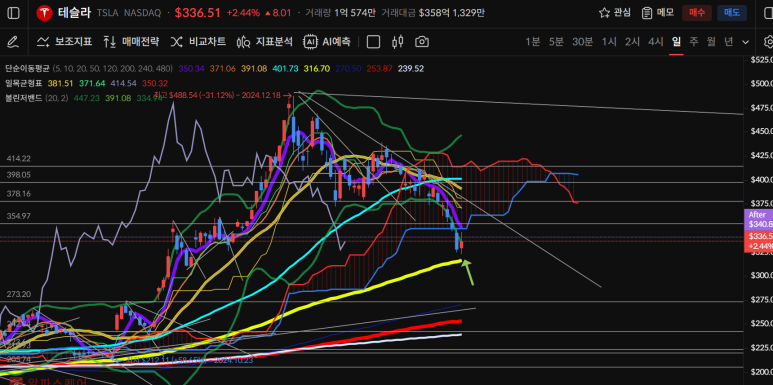Click the +2.44% change in header
Viewport: 773px width, 385px height.
point(243,13)
